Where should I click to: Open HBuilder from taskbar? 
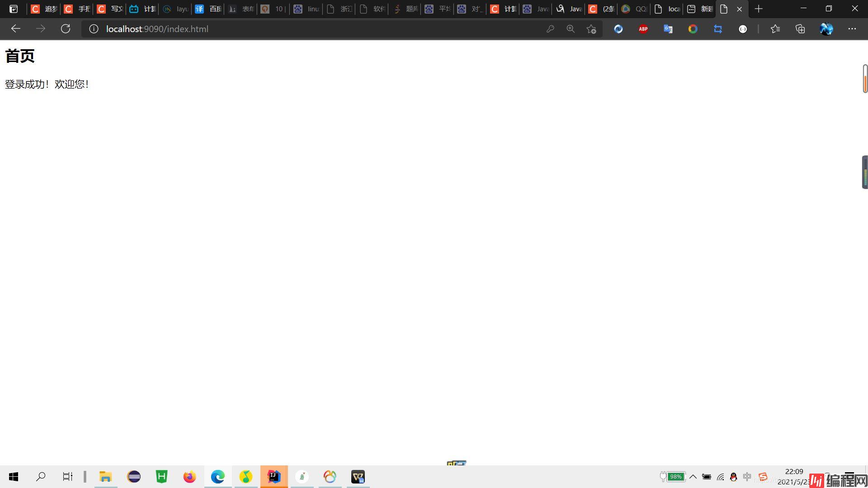(162, 477)
